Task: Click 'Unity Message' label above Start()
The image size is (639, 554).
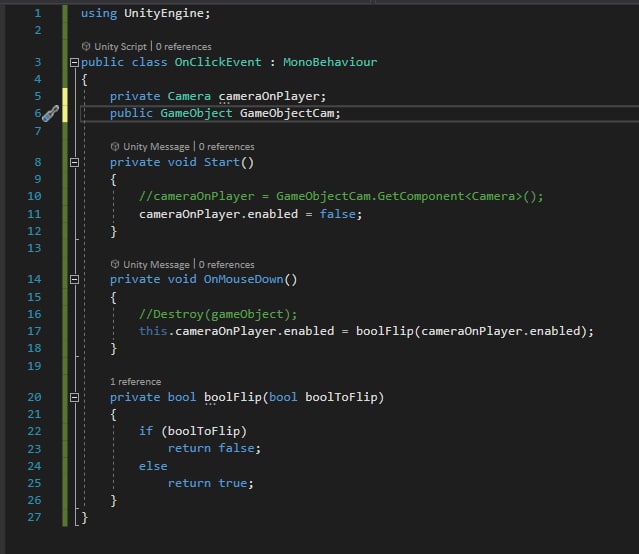Action: (x=156, y=147)
